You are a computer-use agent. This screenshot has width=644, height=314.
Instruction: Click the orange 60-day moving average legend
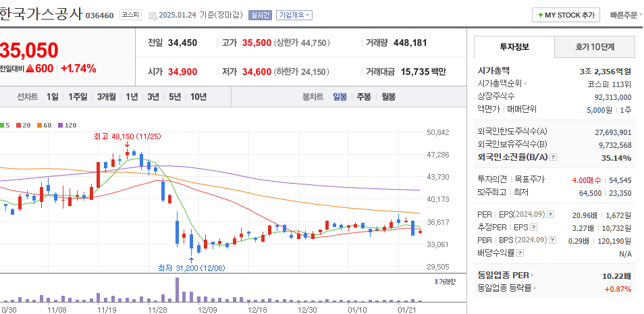[x=45, y=126]
